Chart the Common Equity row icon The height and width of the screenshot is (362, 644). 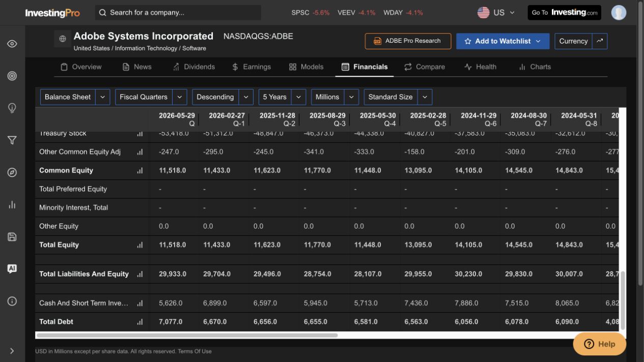pos(139,171)
